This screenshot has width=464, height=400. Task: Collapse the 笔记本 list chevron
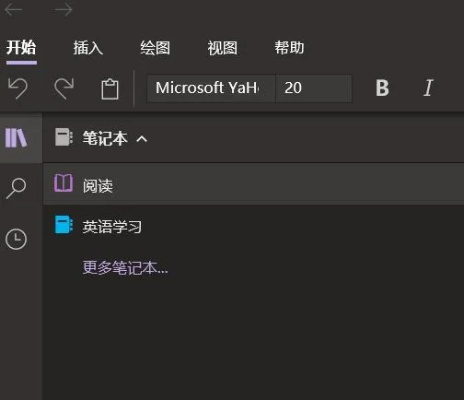[142, 139]
